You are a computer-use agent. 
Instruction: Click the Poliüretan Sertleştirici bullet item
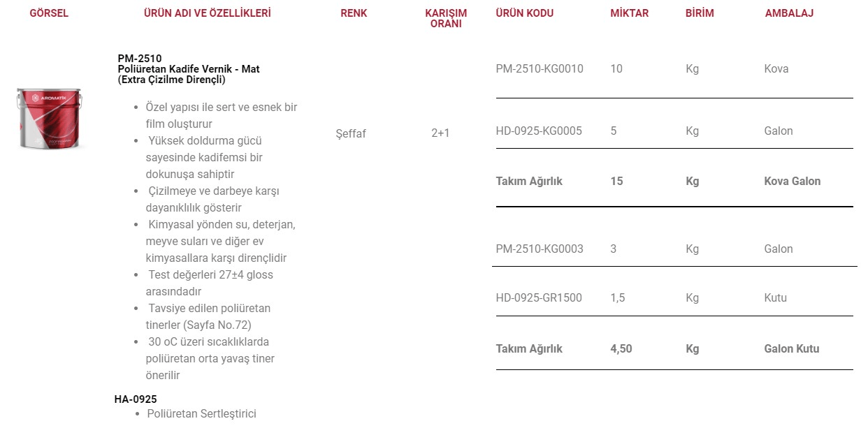pyautogui.click(x=201, y=414)
